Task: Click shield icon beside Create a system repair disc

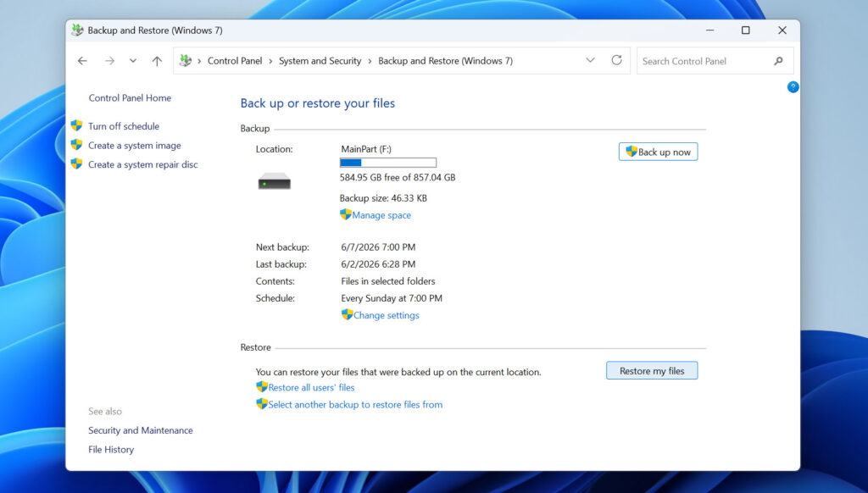Action: click(76, 163)
